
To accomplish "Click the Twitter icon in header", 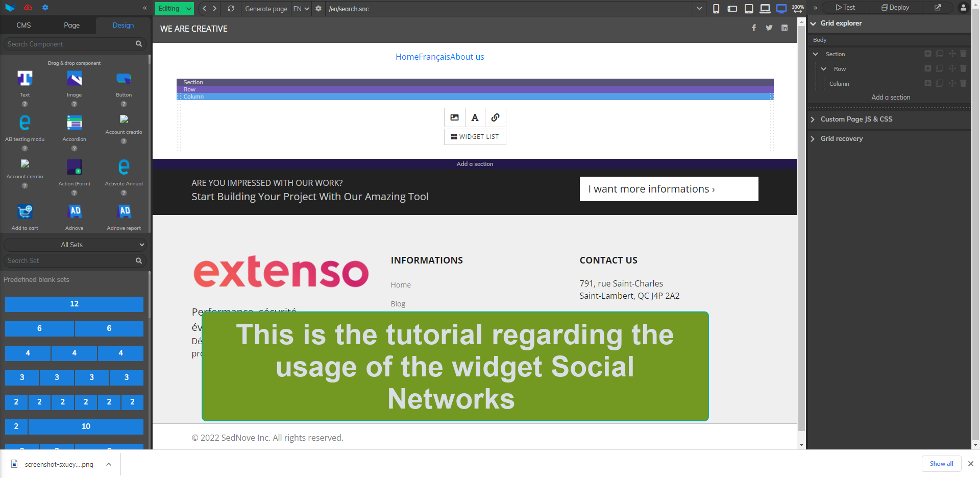I will 769,28.
